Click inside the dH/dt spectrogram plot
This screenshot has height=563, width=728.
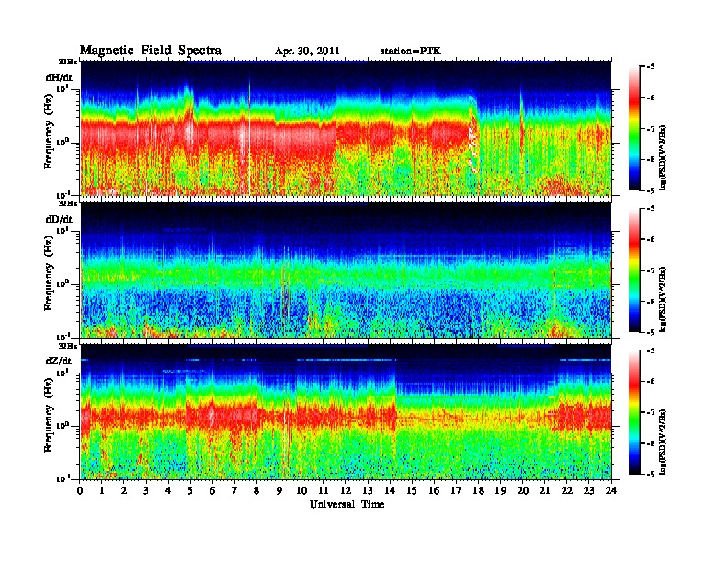tap(346, 128)
